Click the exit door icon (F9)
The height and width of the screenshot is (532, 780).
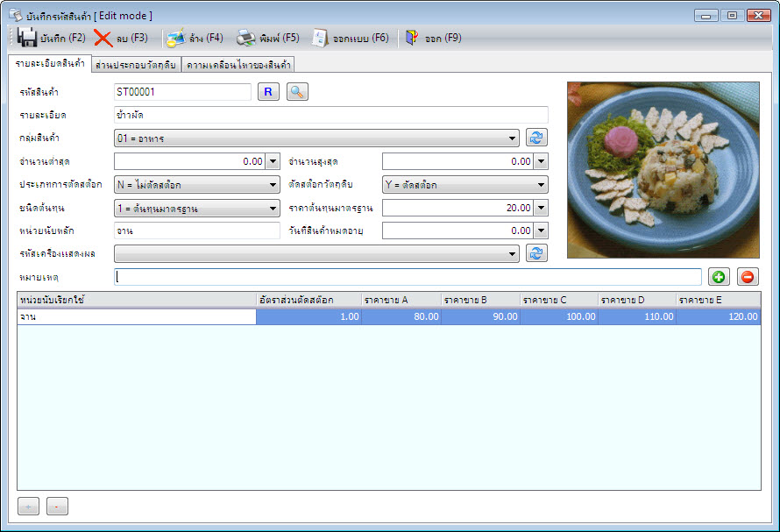coord(412,38)
